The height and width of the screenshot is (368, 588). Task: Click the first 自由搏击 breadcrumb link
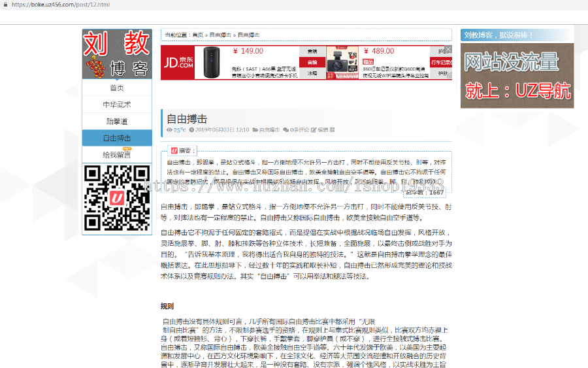(x=220, y=35)
